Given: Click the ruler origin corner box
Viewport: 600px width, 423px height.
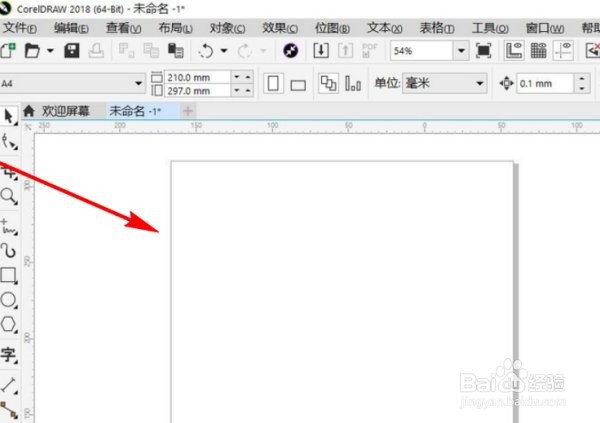Looking at the screenshot, I should (28, 127).
